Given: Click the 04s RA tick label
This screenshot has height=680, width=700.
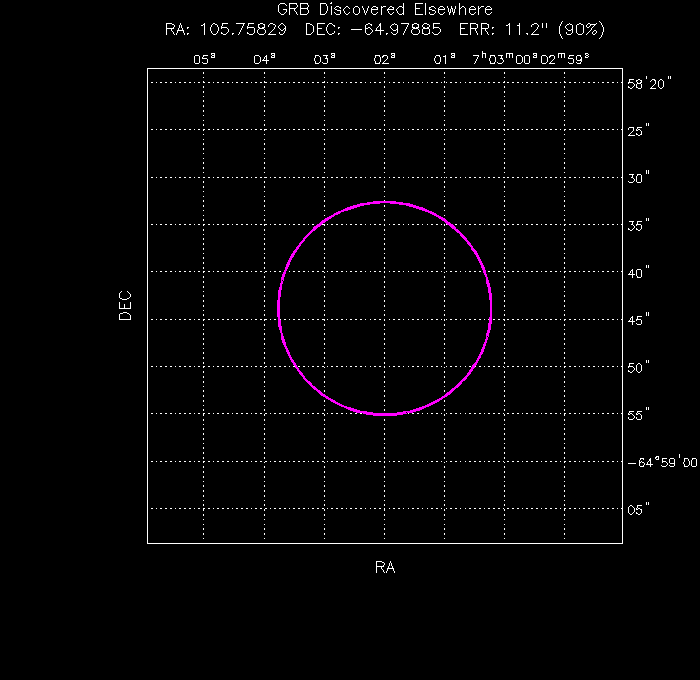Looking at the screenshot, I should point(265,59).
